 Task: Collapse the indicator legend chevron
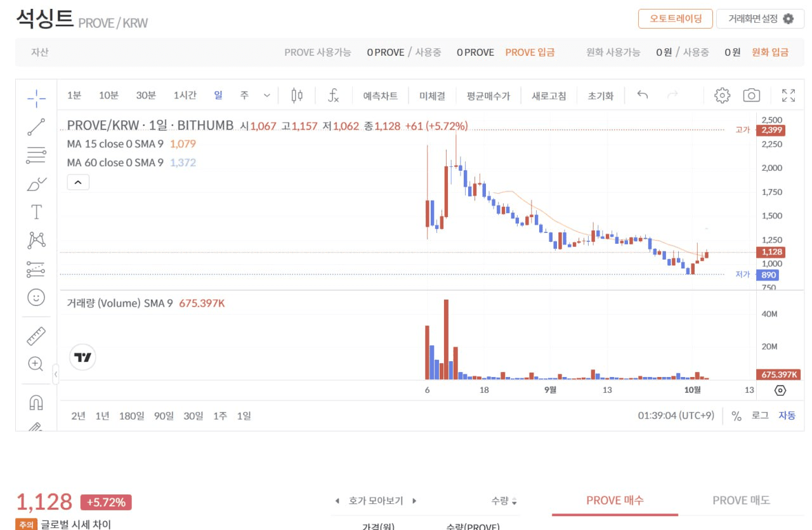[78, 183]
